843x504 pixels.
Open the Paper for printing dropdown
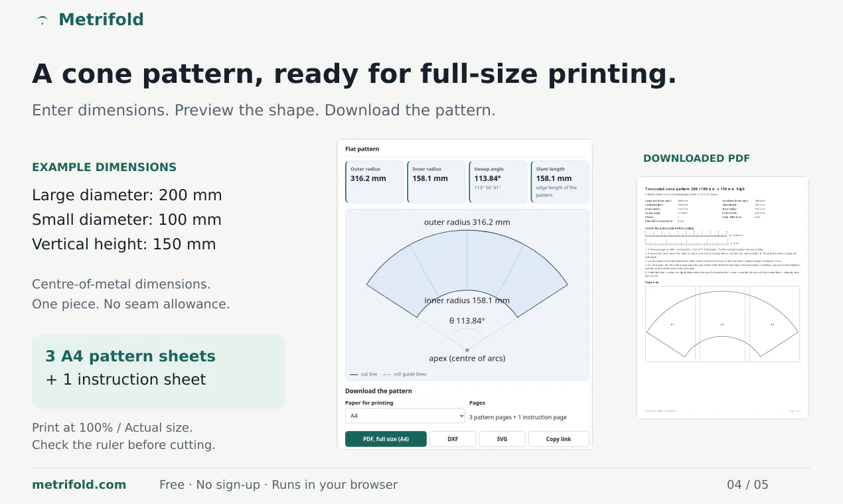(405, 416)
